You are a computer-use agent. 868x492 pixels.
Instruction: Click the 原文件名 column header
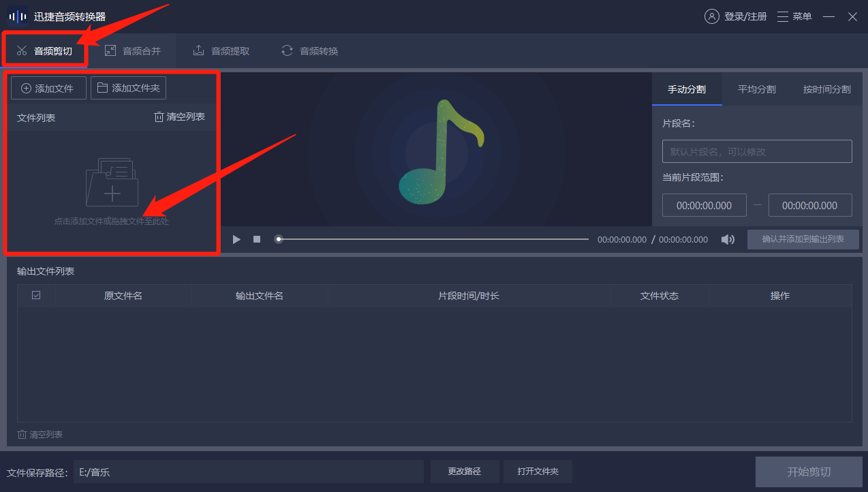123,296
